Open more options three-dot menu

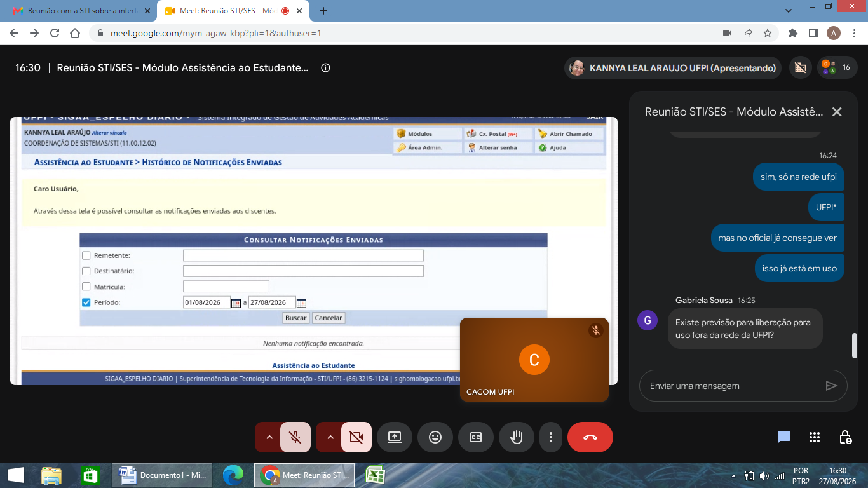551,437
